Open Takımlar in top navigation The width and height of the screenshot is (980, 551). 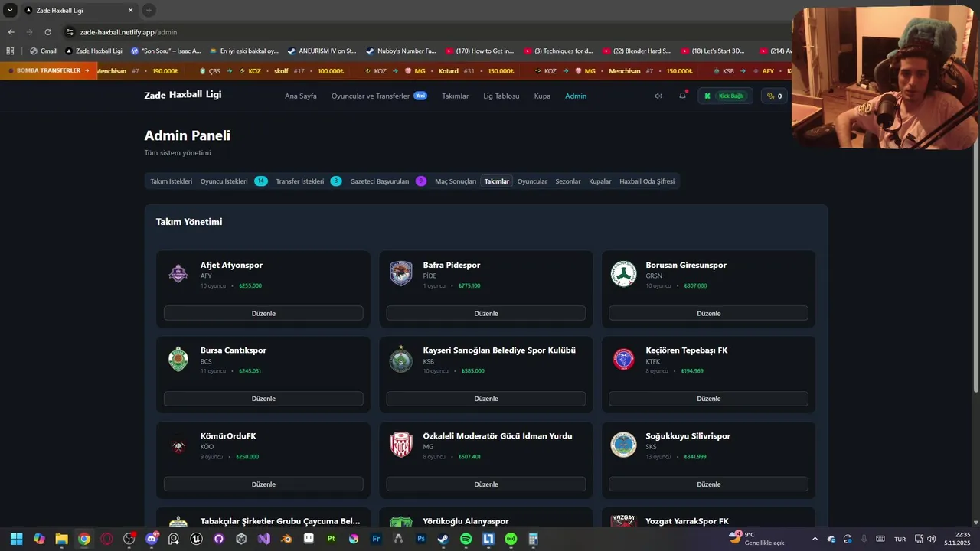tap(456, 96)
